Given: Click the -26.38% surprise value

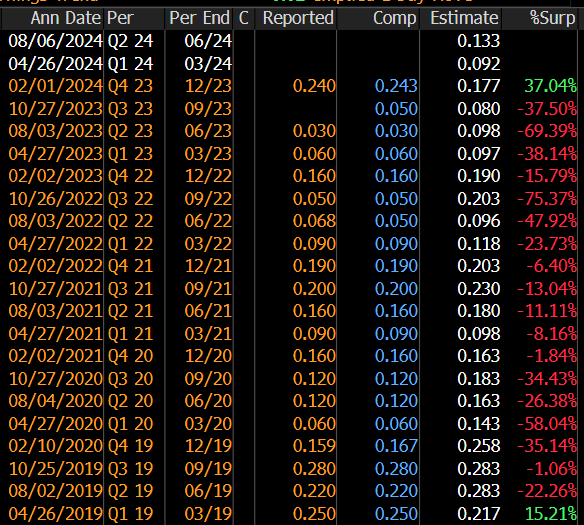Looking at the screenshot, I should coord(547,401).
